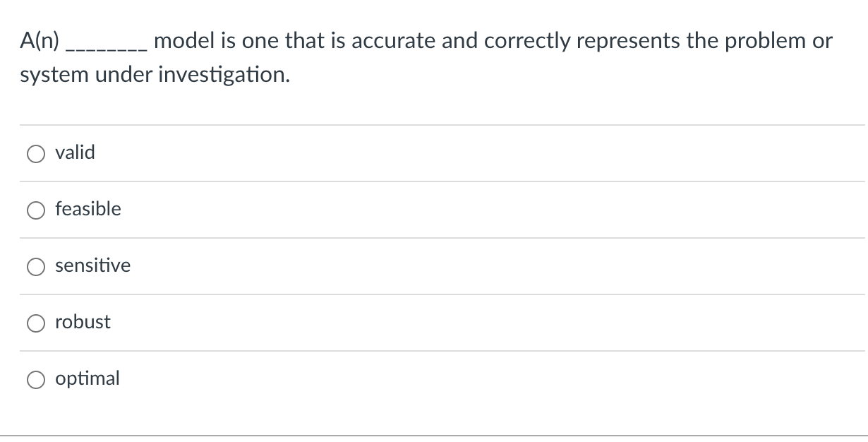Screen dimensions: 868x442
Task: Click the 'sensitive' answer label text
Action: (92, 265)
